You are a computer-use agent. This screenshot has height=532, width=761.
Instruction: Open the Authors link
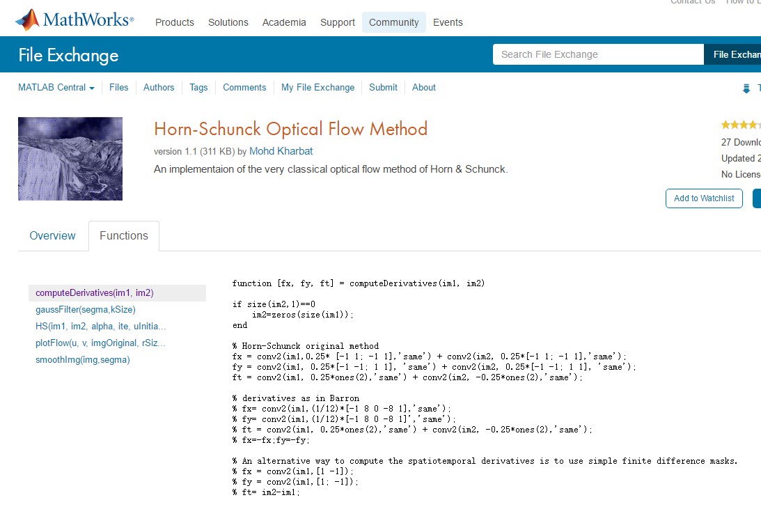pyautogui.click(x=159, y=87)
